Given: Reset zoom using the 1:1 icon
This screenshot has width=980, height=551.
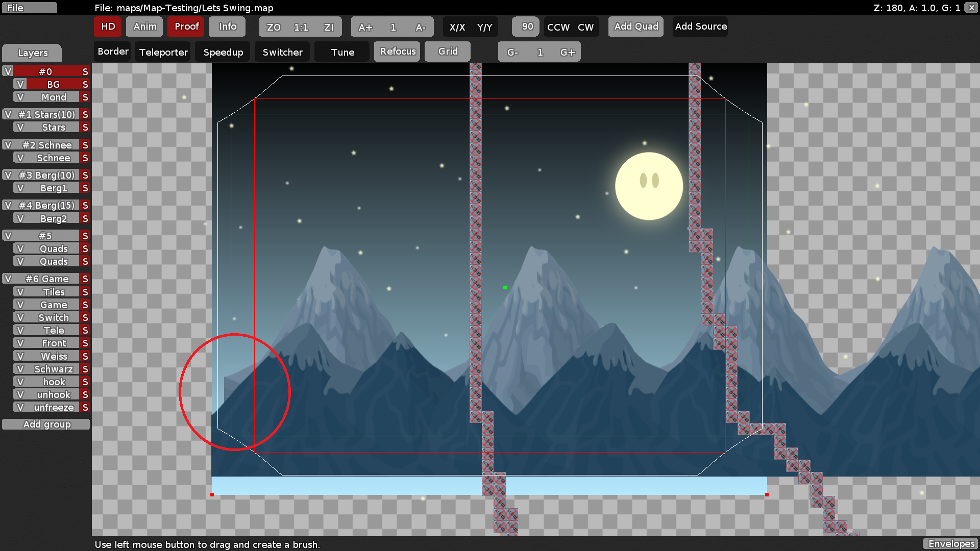Looking at the screenshot, I should coord(301,27).
